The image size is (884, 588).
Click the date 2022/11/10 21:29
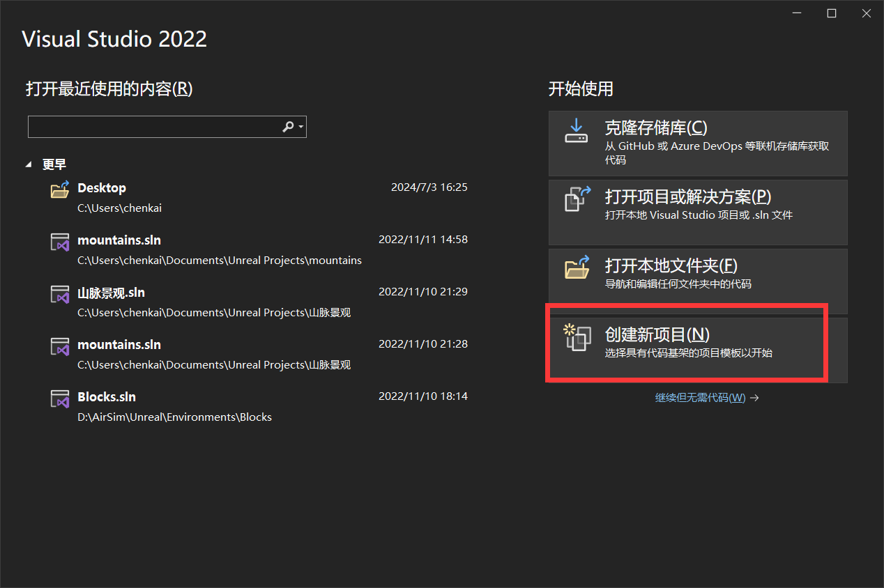(x=423, y=292)
